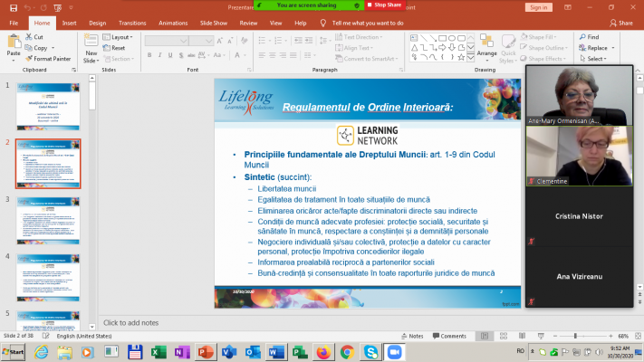Viewport: 644px width, 362px height.
Task: Open Excel from the Windows taskbar
Action: click(x=158, y=352)
